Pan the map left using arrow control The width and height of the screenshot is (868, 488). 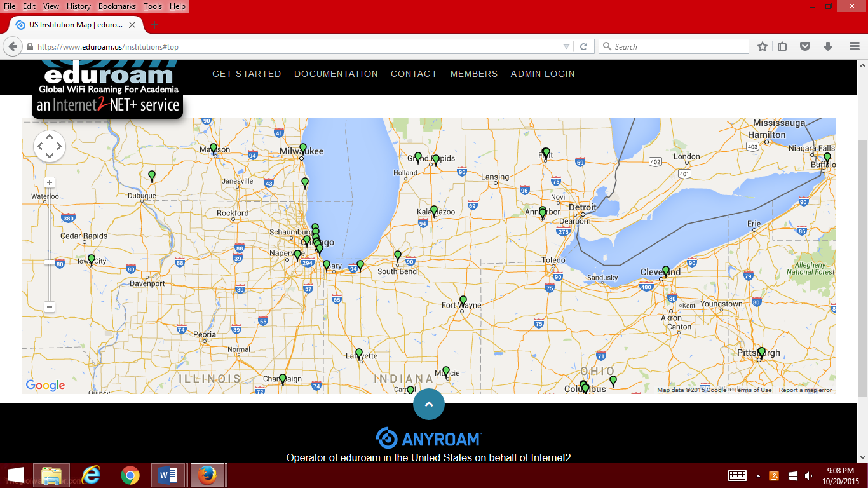(40, 147)
